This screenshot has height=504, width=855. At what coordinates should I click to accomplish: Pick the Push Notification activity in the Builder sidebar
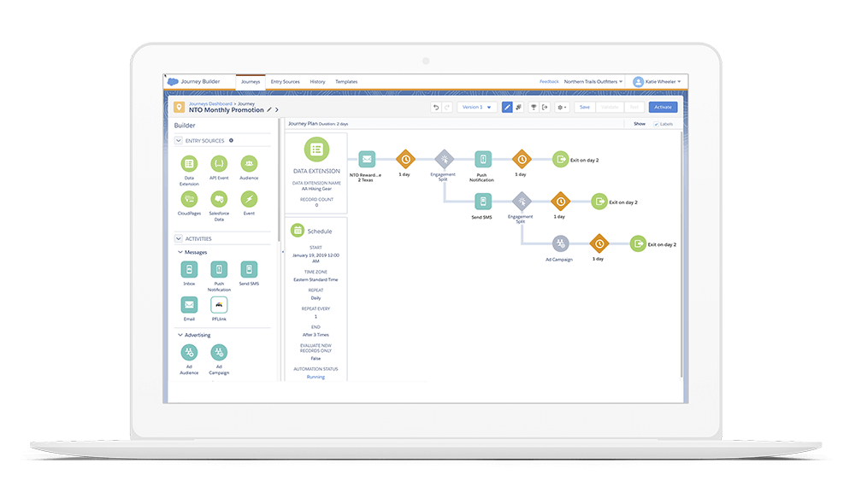(x=219, y=270)
